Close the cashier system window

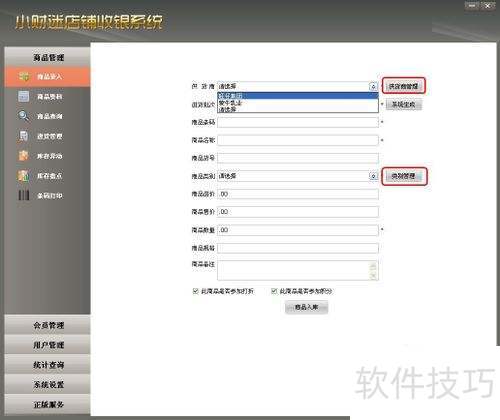tap(487, 5)
